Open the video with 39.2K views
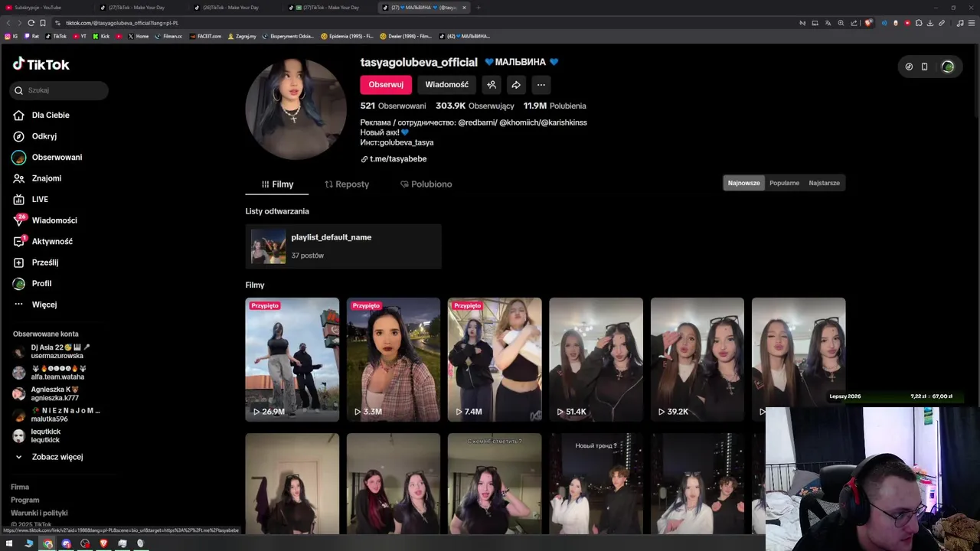This screenshot has width=980, height=551. [697, 360]
